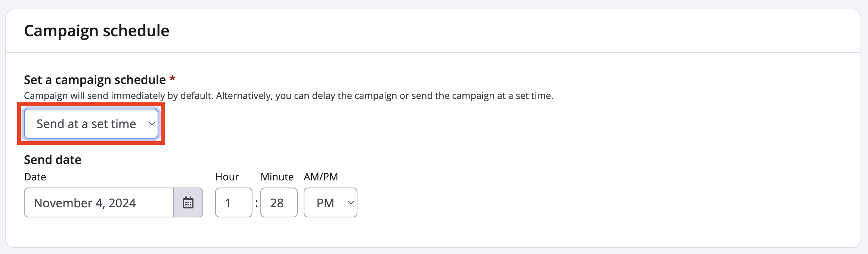Click the chevron arrow beside PM

(351, 203)
